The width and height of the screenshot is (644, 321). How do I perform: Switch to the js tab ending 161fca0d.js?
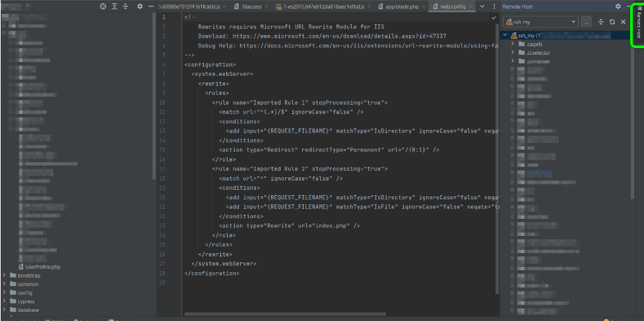(x=189, y=7)
